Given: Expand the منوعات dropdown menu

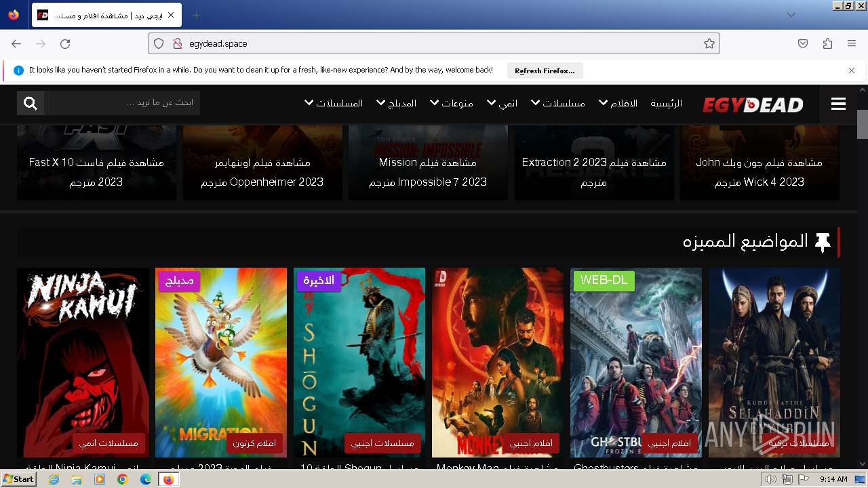Looking at the screenshot, I should point(451,103).
